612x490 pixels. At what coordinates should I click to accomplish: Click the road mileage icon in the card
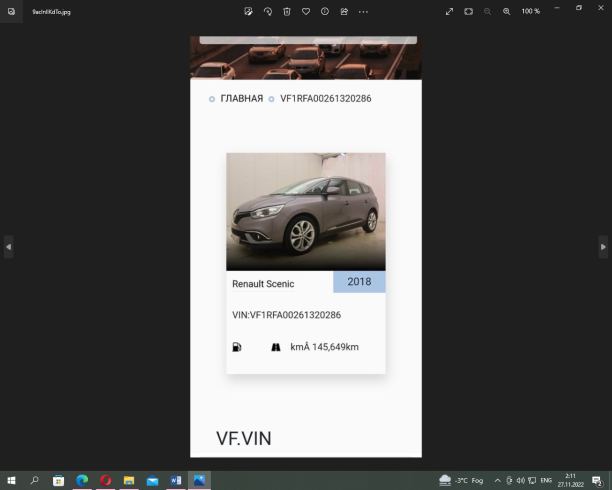(276, 347)
